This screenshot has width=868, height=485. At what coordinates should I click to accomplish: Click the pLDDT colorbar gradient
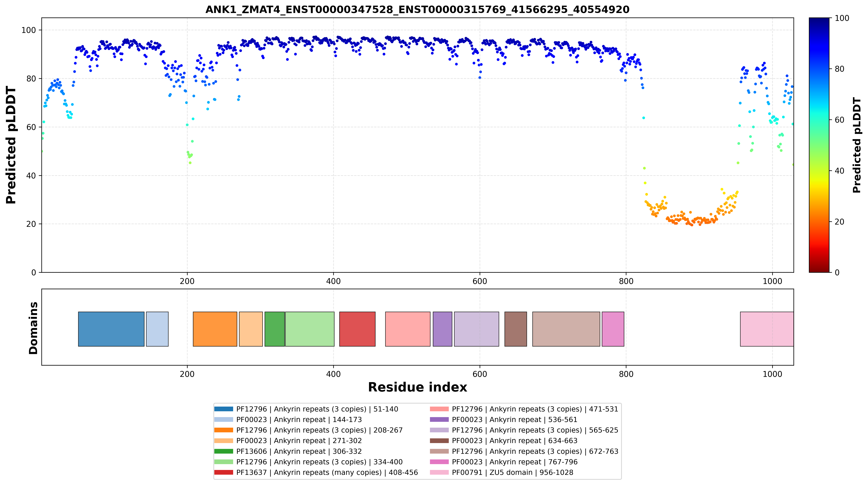[x=819, y=145]
